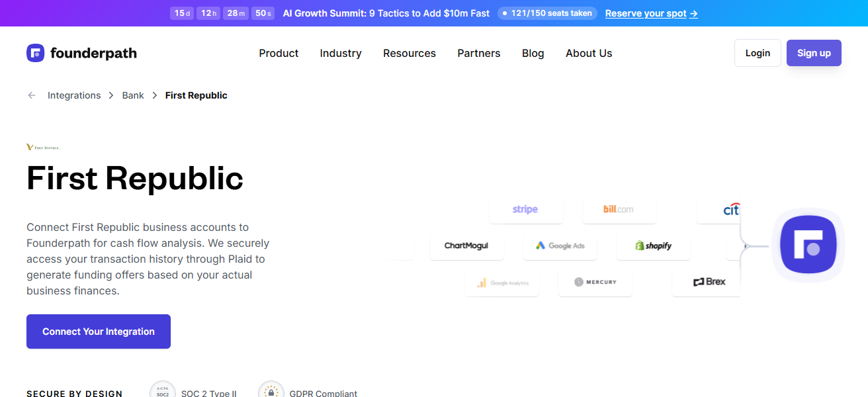This screenshot has height=397, width=868.
Task: Go to the Blog page
Action: (533, 53)
